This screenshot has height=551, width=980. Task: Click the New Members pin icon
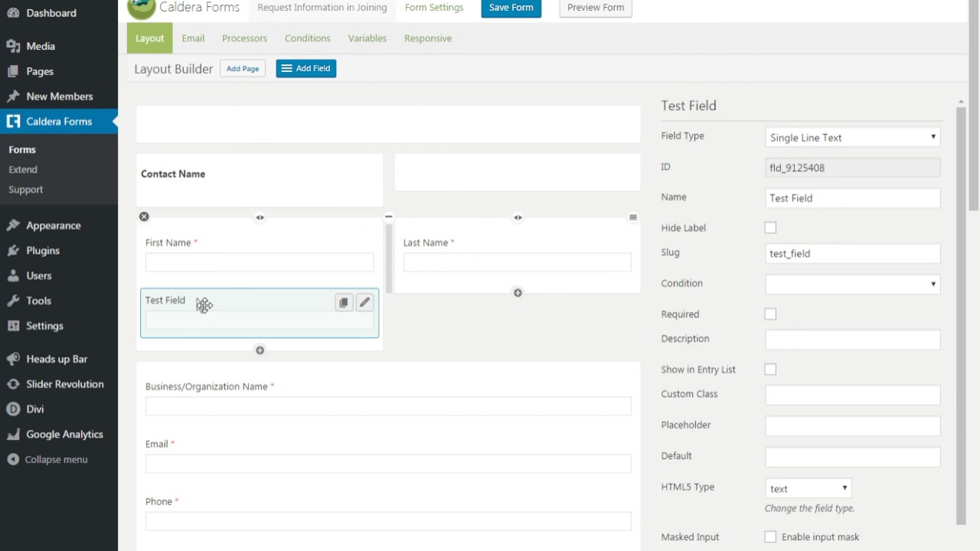point(13,96)
